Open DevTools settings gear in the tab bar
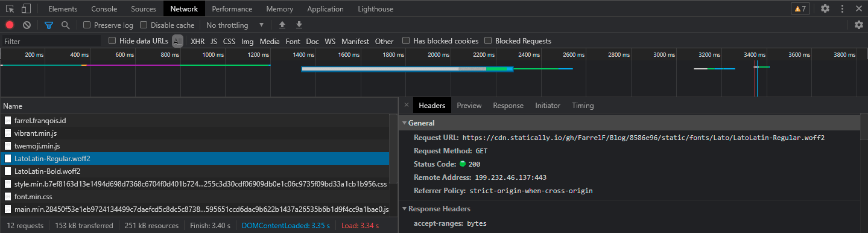Image resolution: width=868 pixels, height=233 pixels. (825, 8)
